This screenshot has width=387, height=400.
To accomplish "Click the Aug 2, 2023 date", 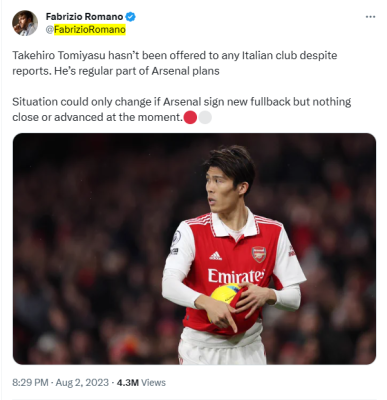I will 82,382.
